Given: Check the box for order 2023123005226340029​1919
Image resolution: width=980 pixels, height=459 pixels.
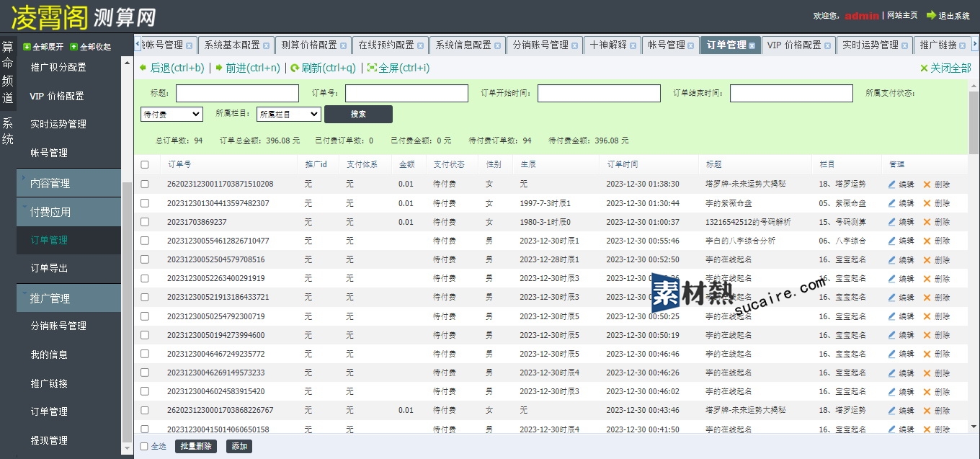Looking at the screenshot, I should click(145, 278).
